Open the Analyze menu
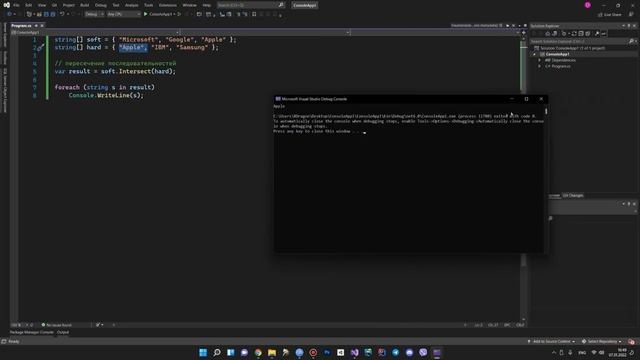 [131, 5]
